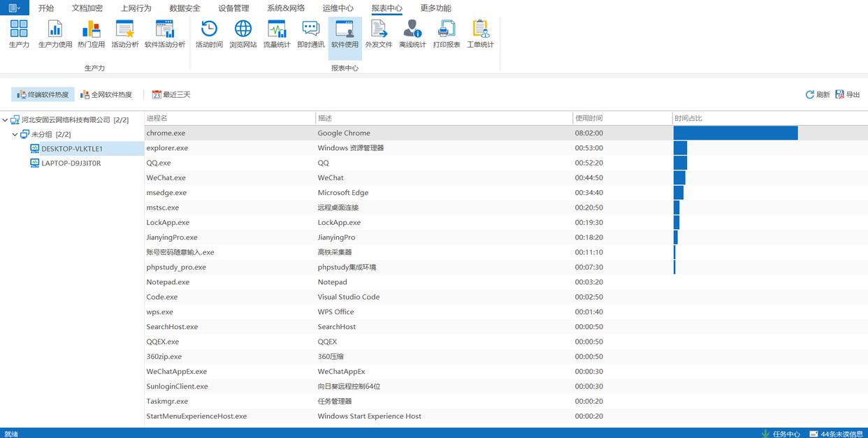Image resolution: width=868 pixels, height=438 pixels.
Task: Open the 外发文件 report
Action: pos(379,34)
